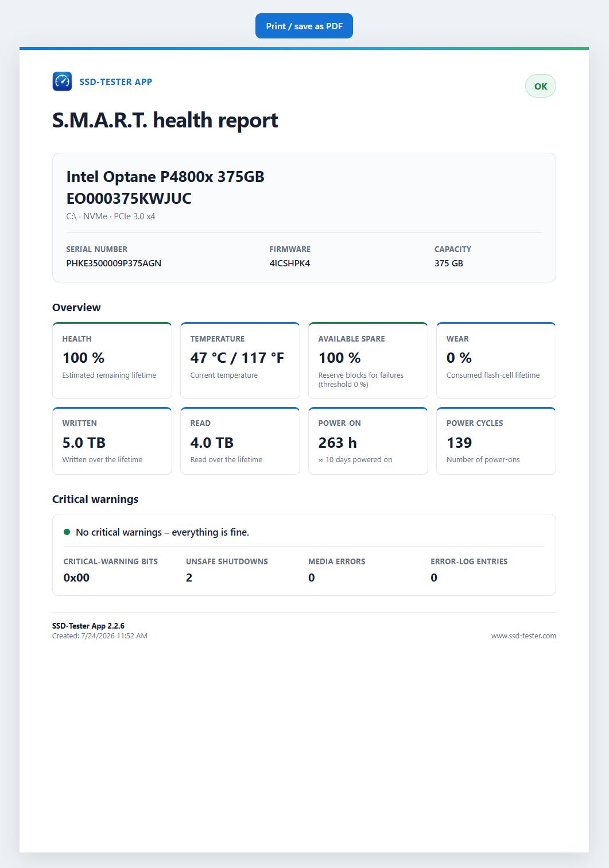Click the temperature reading 47 °C / 117 °F
Screen dimensions: 609x868
pos(237,358)
